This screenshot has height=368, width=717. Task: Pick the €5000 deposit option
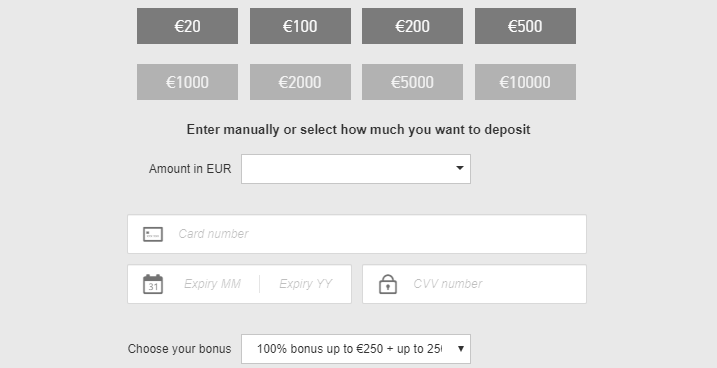click(412, 82)
